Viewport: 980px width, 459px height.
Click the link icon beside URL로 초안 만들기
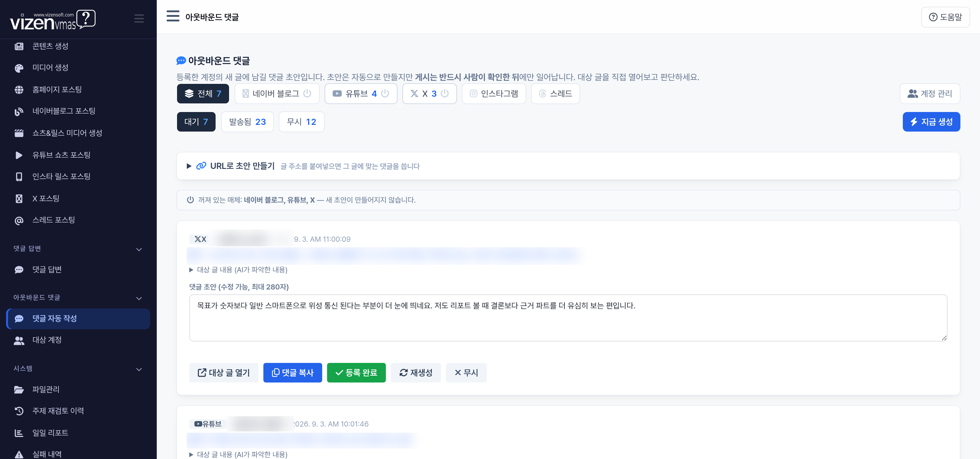(x=201, y=166)
